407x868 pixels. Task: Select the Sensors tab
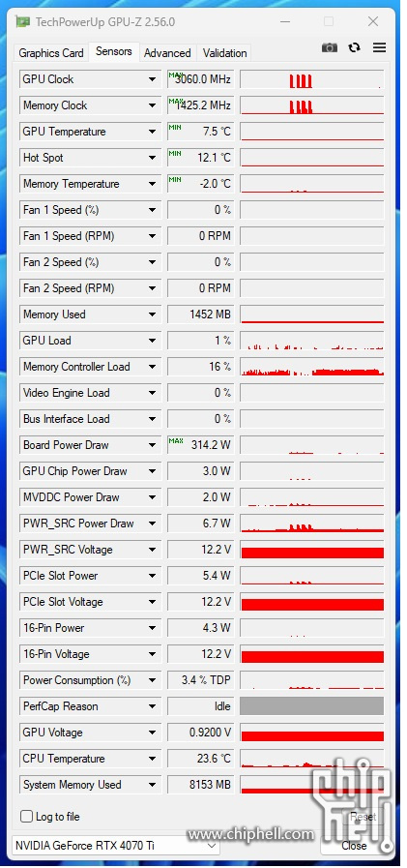click(x=114, y=51)
